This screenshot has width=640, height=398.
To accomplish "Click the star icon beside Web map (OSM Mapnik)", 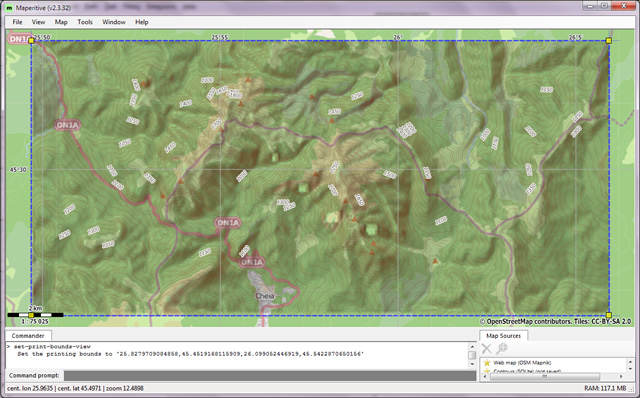I will pyautogui.click(x=487, y=362).
